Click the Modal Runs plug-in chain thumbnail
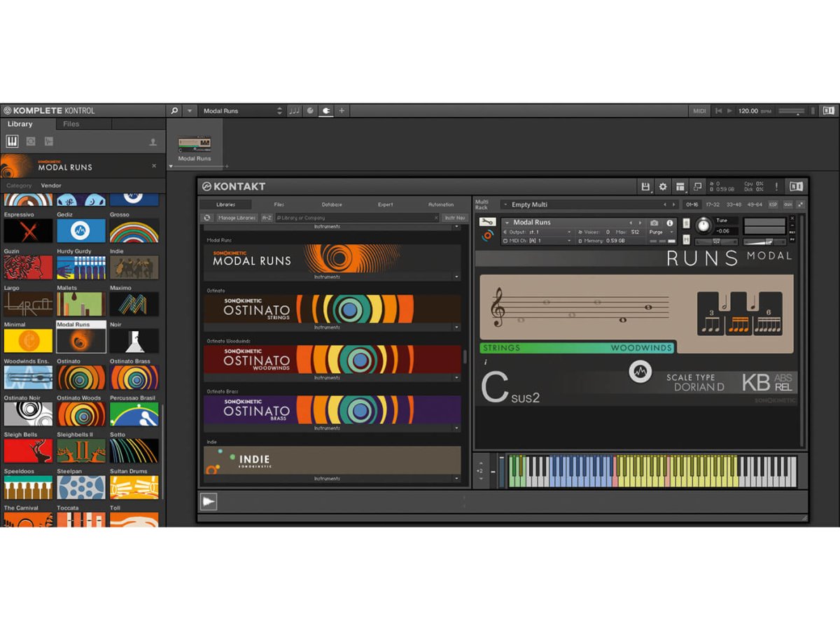The image size is (840, 630). click(195, 144)
